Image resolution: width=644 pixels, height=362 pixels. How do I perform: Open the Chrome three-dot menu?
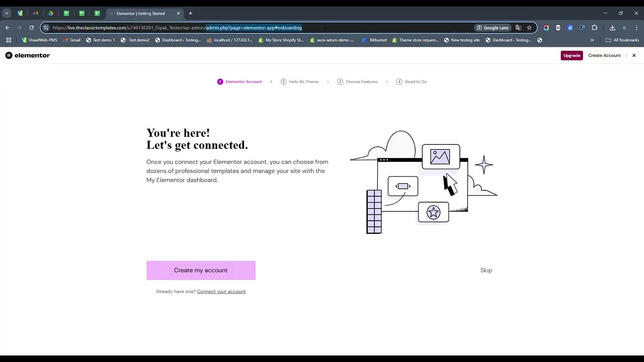[636, 28]
